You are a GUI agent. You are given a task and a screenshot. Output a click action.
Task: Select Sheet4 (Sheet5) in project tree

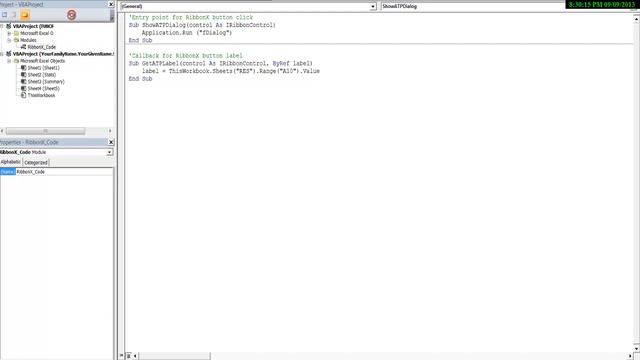[43, 89]
